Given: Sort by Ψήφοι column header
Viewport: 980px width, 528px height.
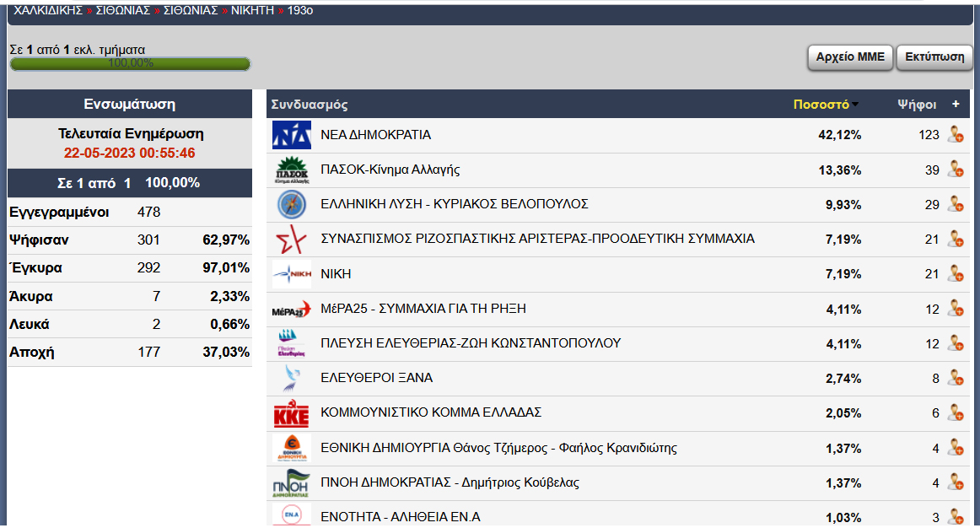Looking at the screenshot, I should (x=916, y=105).
